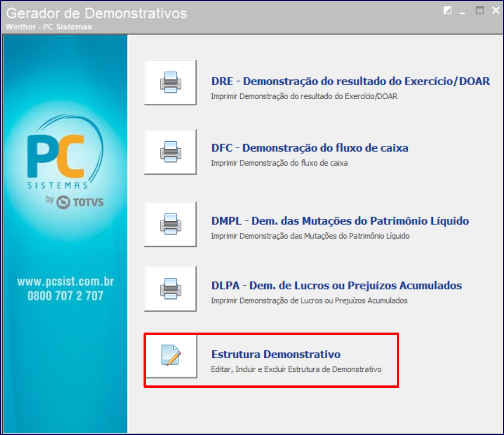Viewport: 504px width, 435px height.
Task: Close the Gerador de Demonstrativos window
Action: point(496,10)
